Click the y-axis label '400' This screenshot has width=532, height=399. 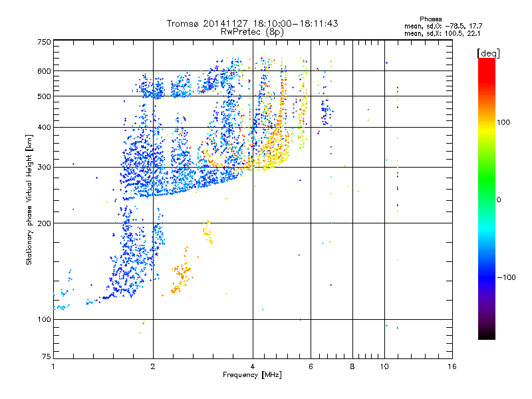(x=44, y=127)
